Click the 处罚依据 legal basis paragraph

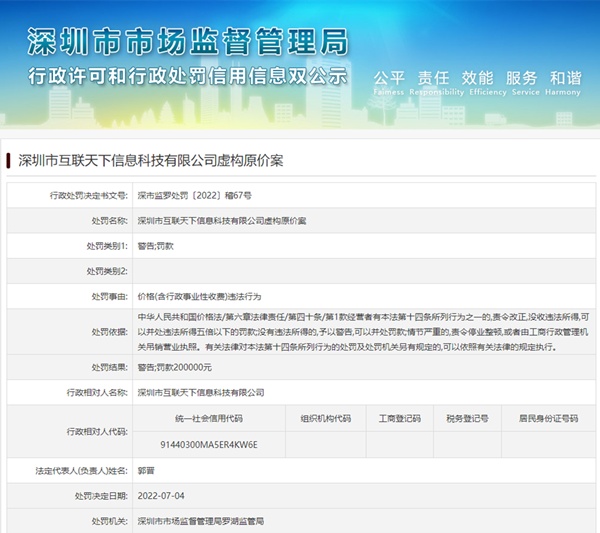360,331
